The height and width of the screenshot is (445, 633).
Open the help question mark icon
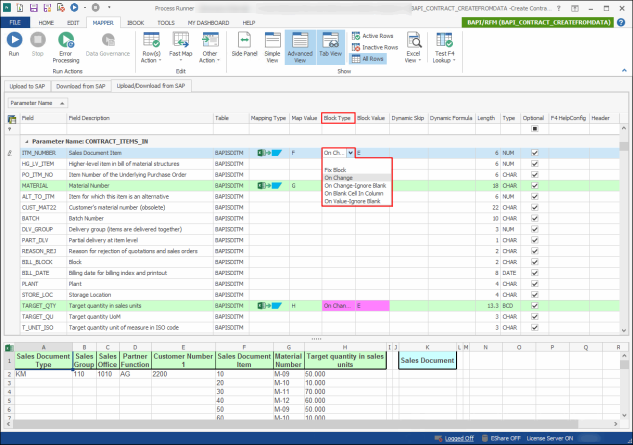pyautogui.click(x=621, y=23)
